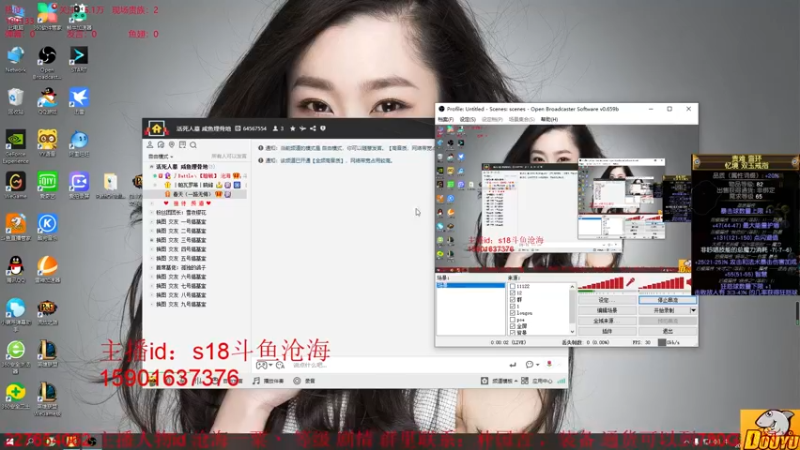Collapse the 活死人墓 root channel node
The height and width of the screenshot is (450, 800).
(x=152, y=167)
